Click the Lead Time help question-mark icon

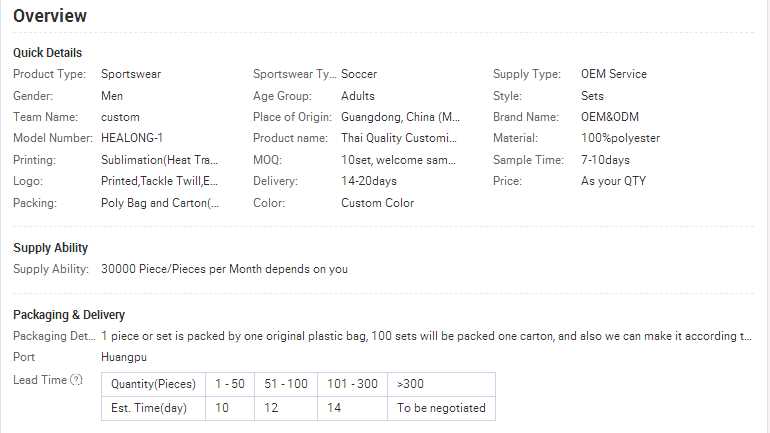click(x=76, y=380)
